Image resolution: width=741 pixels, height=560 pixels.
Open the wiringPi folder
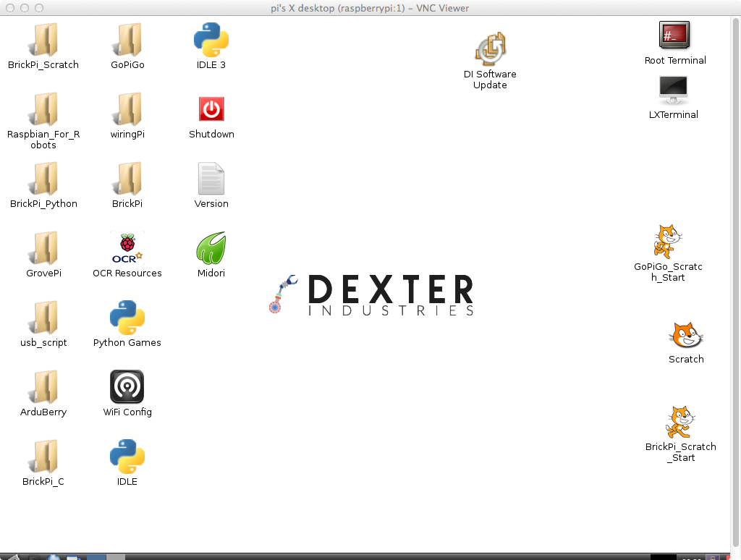[x=127, y=110]
